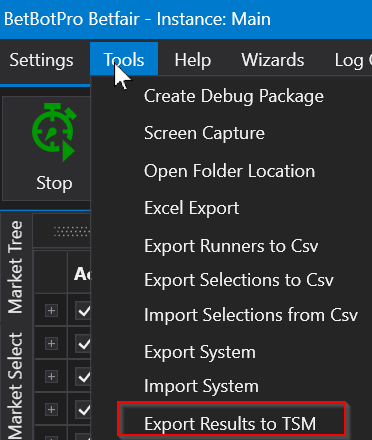Expand the third grid row plus icon
Screen dimensions: 372x440
pyautogui.click(x=51, y=377)
